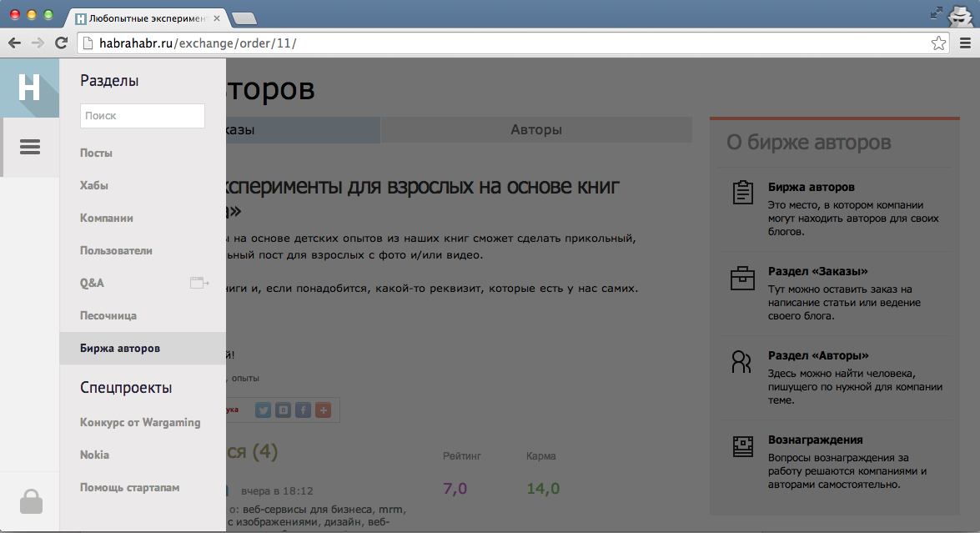
Task: Click the Habrahabr logo
Action: click(x=29, y=88)
